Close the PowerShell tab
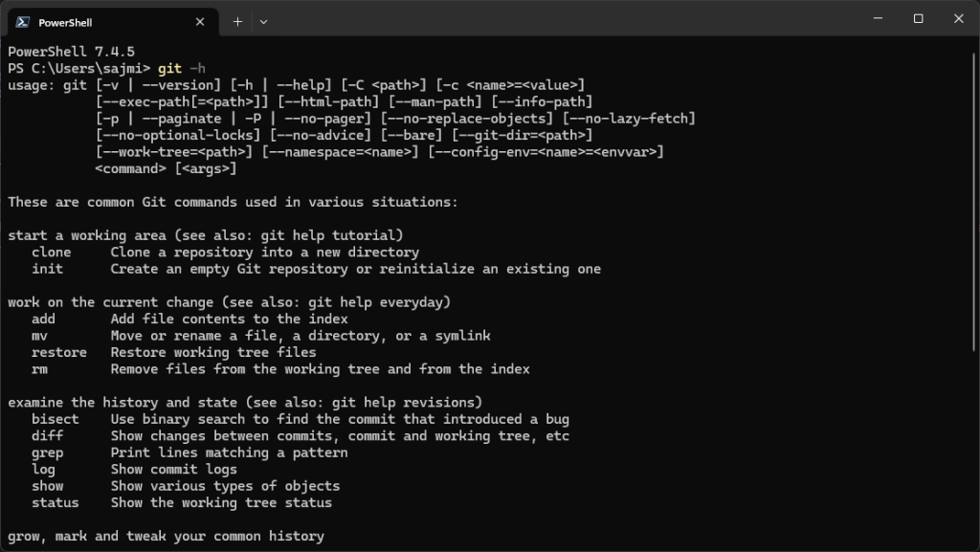 click(x=200, y=22)
